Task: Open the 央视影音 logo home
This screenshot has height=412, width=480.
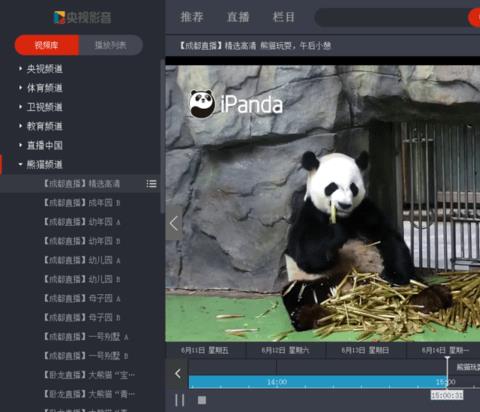Action: pos(82,17)
